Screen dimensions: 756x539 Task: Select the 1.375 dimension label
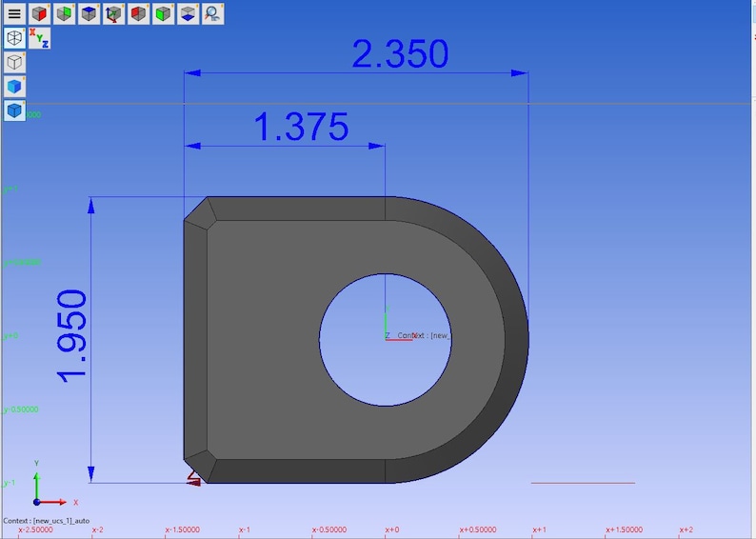[301, 127]
